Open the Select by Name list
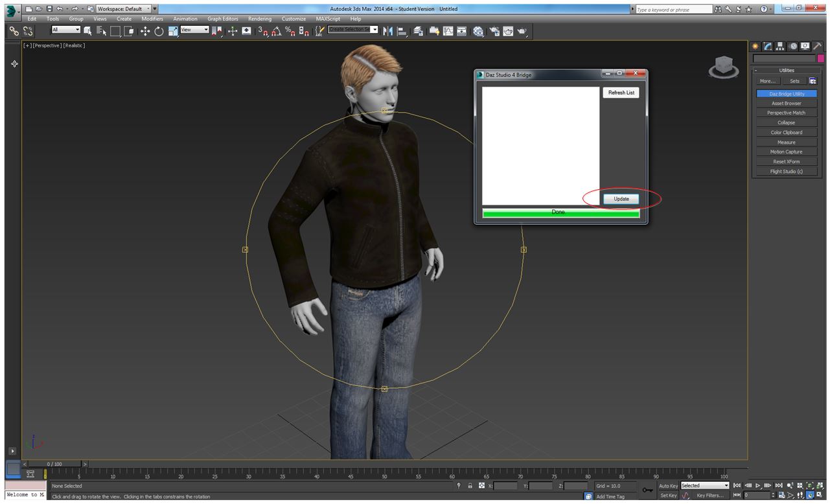The image size is (830, 504). click(x=101, y=30)
